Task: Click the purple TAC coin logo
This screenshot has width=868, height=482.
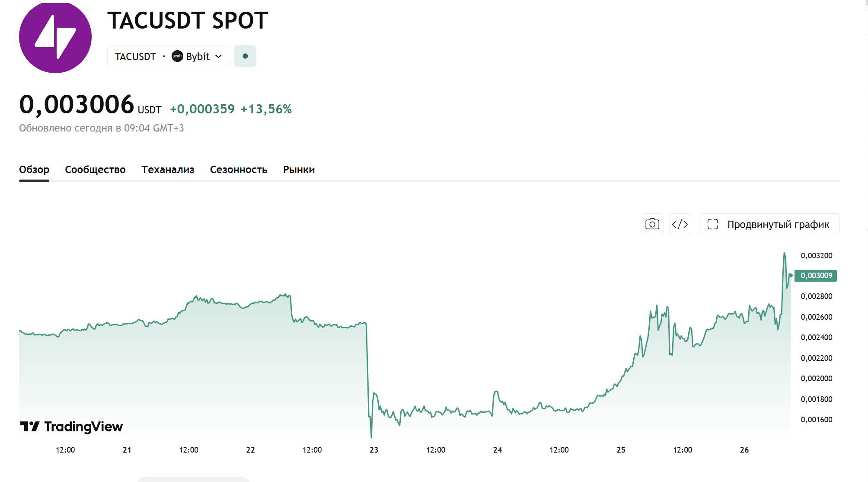Action: pos(55,37)
